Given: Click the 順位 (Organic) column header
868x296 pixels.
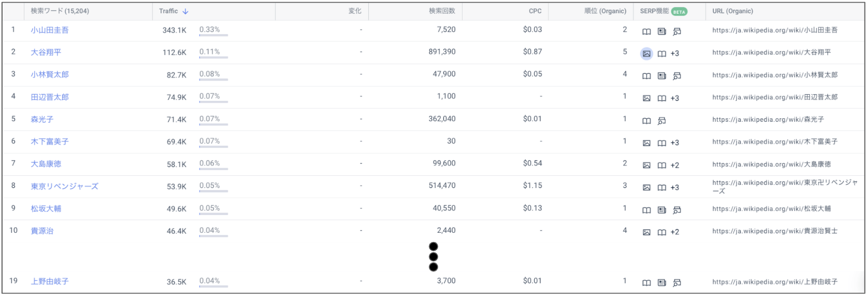Looking at the screenshot, I should pyautogui.click(x=605, y=11).
